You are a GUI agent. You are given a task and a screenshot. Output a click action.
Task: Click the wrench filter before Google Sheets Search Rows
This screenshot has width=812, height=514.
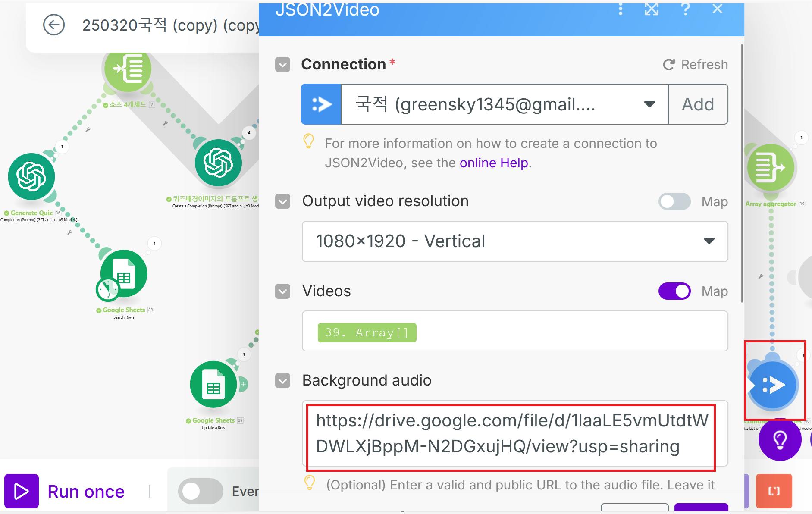(69, 232)
